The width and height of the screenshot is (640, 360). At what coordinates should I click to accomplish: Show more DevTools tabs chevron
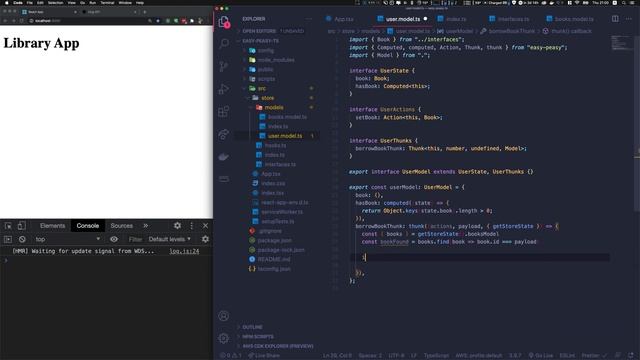click(145, 226)
